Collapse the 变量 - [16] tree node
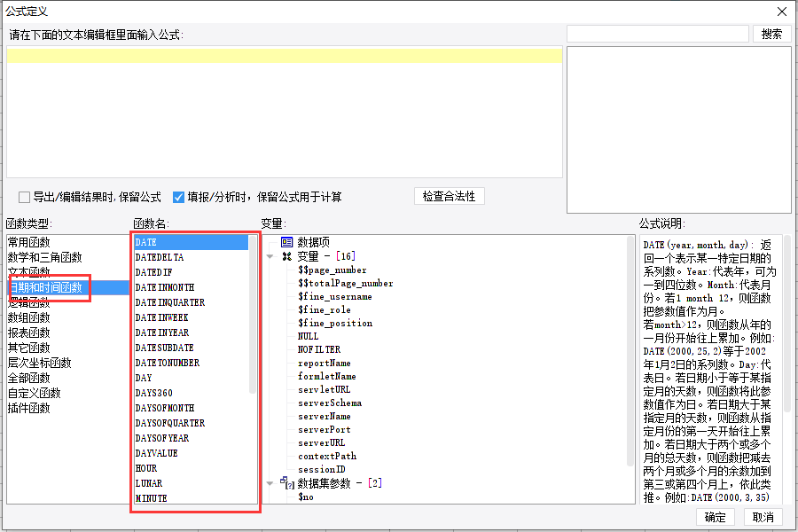Screen dimensions: 798x532 click(x=270, y=256)
